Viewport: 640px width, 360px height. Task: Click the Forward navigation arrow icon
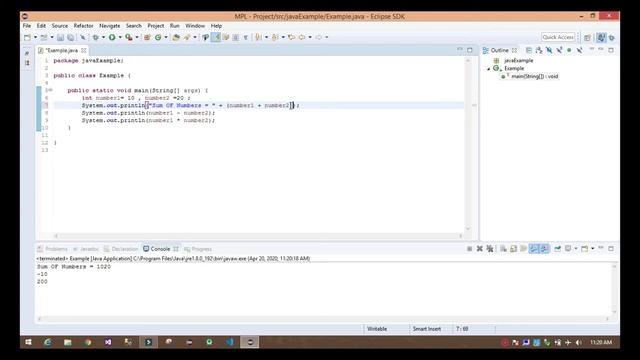(x=319, y=37)
